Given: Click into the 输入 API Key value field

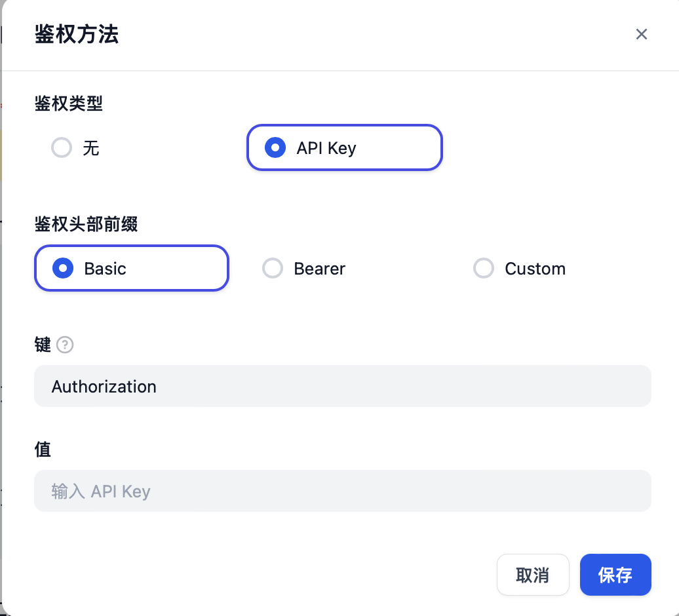Looking at the screenshot, I should [343, 491].
